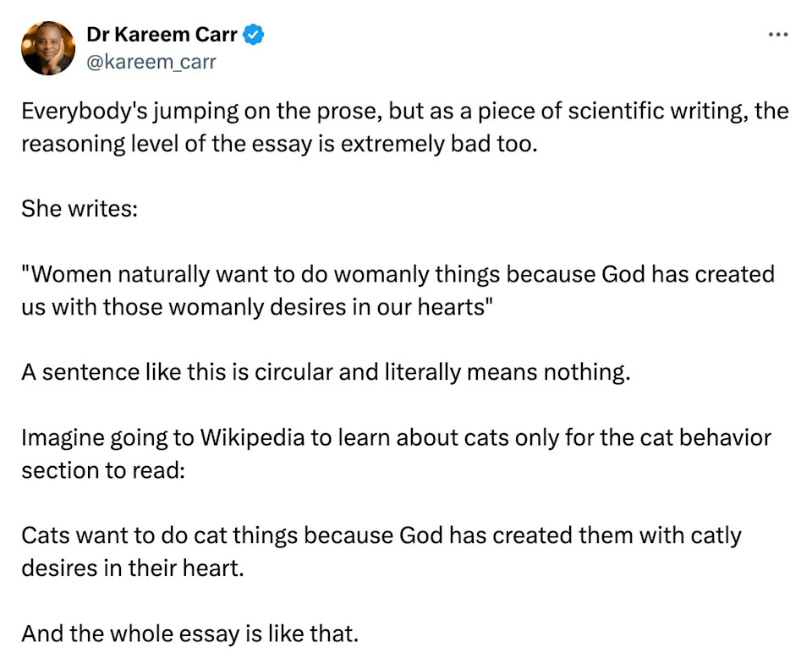The height and width of the screenshot is (664, 812).
Task: Click the word "catly" in the tweet
Action: [714, 535]
